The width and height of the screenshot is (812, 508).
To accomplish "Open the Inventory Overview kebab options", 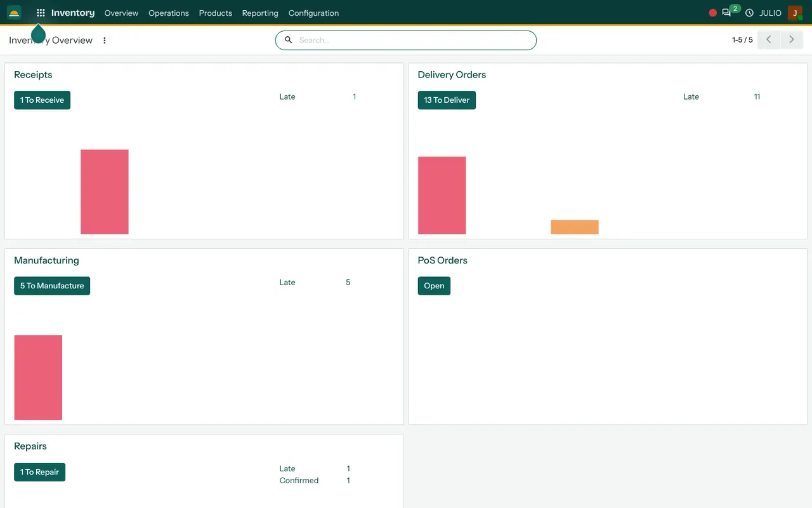I will 105,40.
